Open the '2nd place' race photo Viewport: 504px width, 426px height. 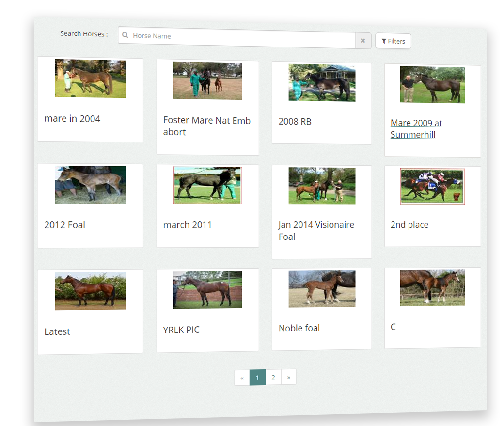tap(432, 186)
